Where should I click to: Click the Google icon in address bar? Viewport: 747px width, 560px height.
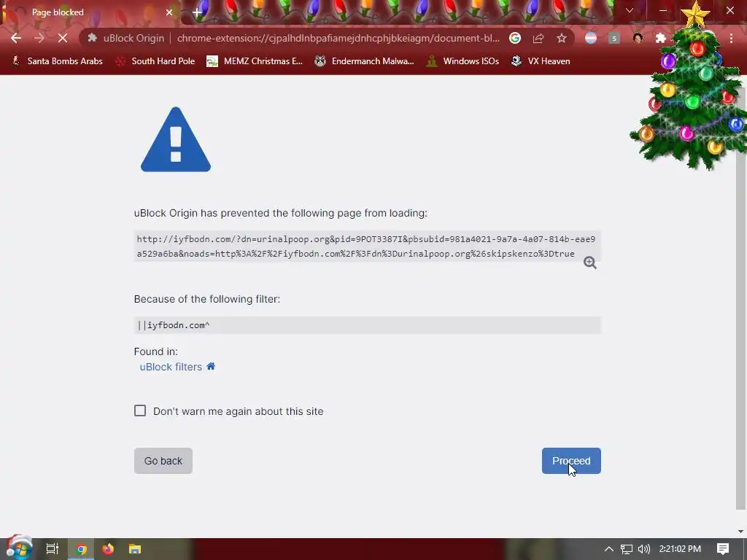(x=515, y=38)
